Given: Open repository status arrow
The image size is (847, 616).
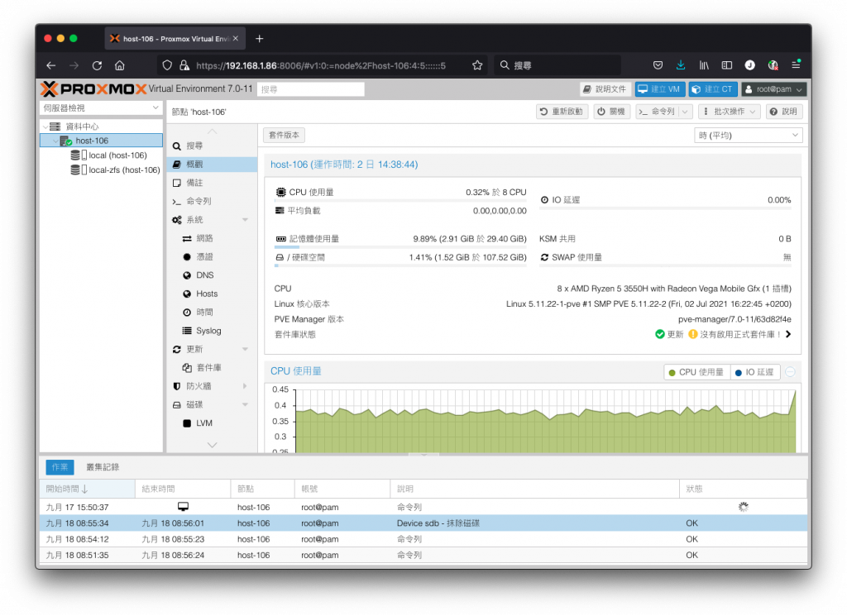Looking at the screenshot, I should [x=788, y=334].
